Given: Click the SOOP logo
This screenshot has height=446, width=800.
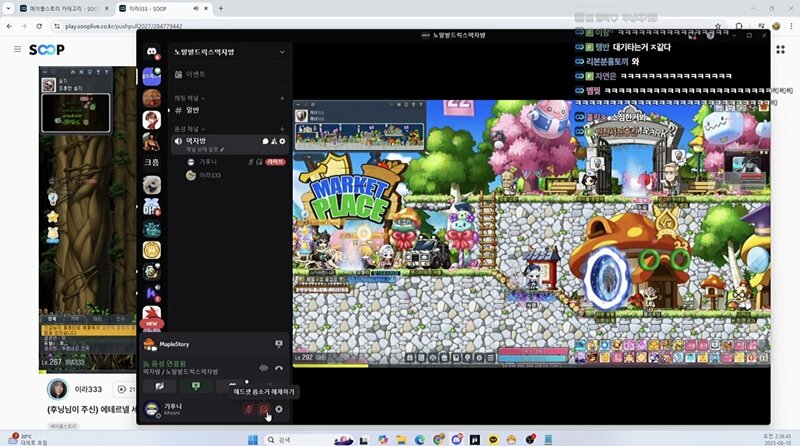Looking at the screenshot, I should tap(46, 49).
